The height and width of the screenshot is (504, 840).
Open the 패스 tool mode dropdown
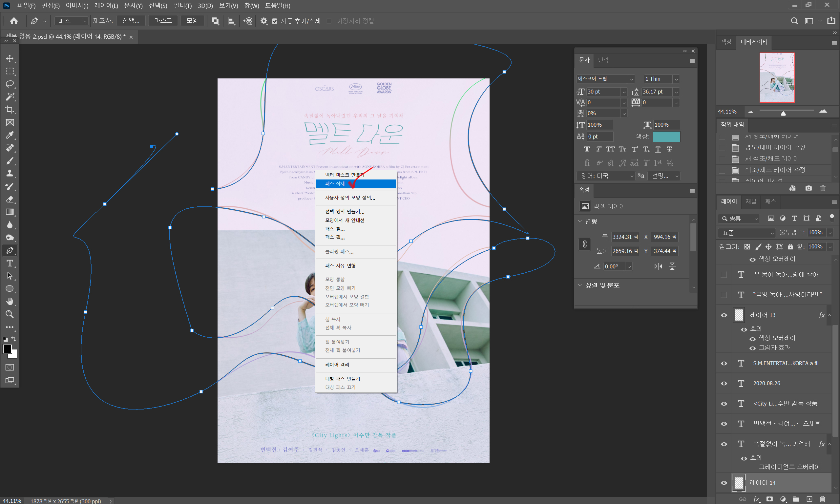71,21
